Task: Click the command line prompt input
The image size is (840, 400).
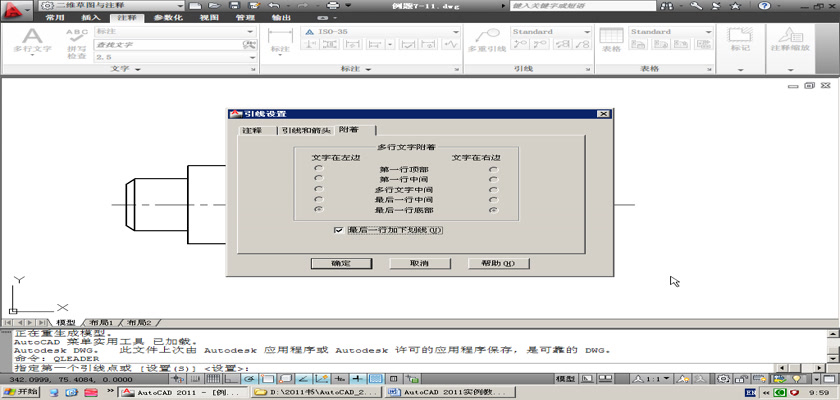Action: coord(394,368)
